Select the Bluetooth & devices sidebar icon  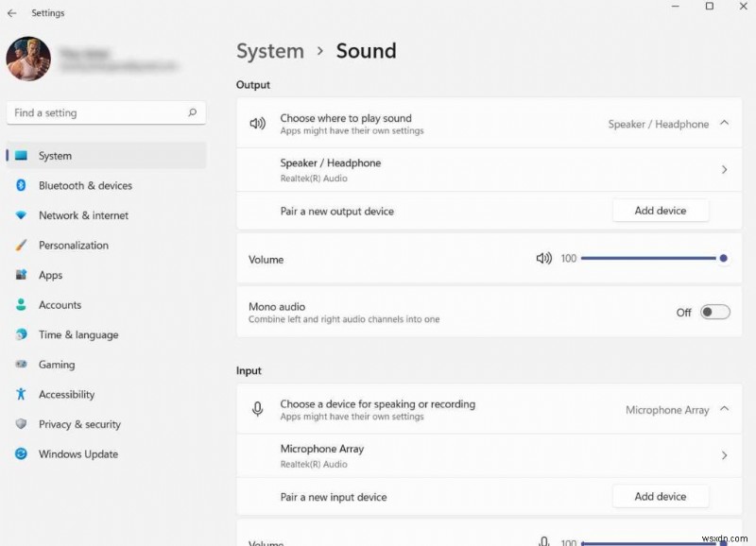[x=21, y=185]
